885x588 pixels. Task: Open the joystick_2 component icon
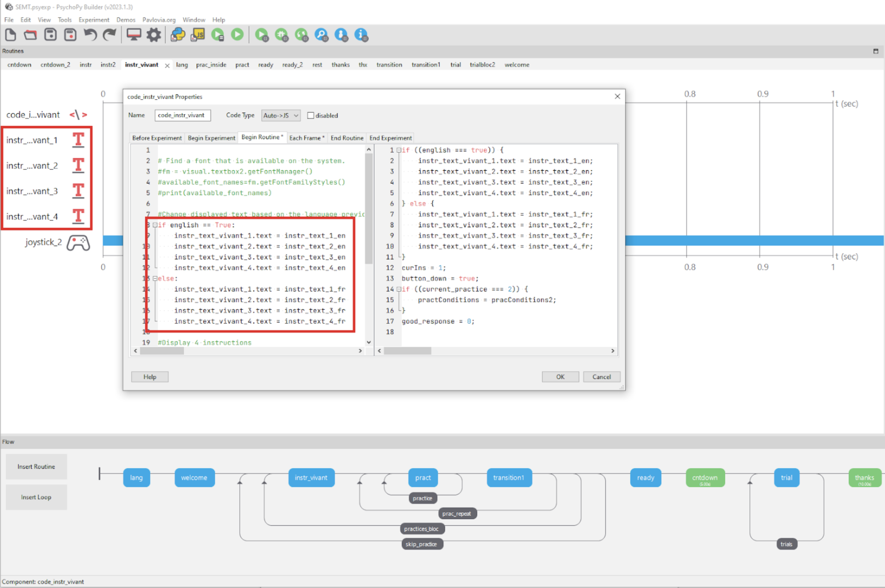pyautogui.click(x=78, y=243)
